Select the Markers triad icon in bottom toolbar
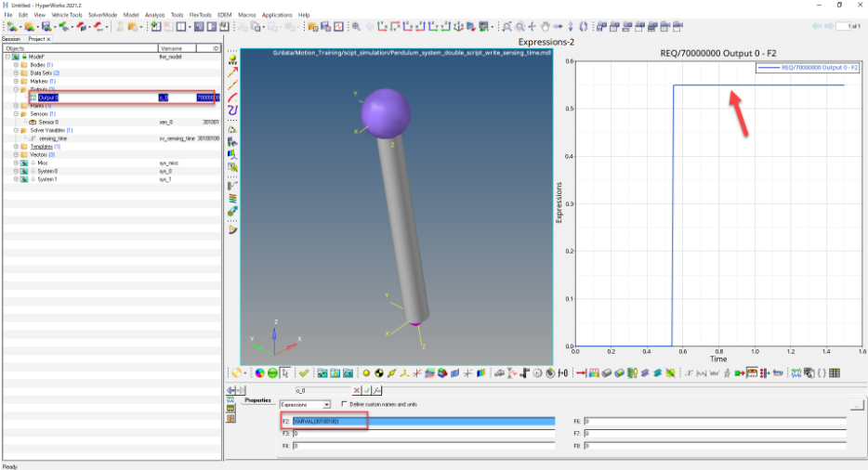Viewport: 868px width, 470px height. 404,373
